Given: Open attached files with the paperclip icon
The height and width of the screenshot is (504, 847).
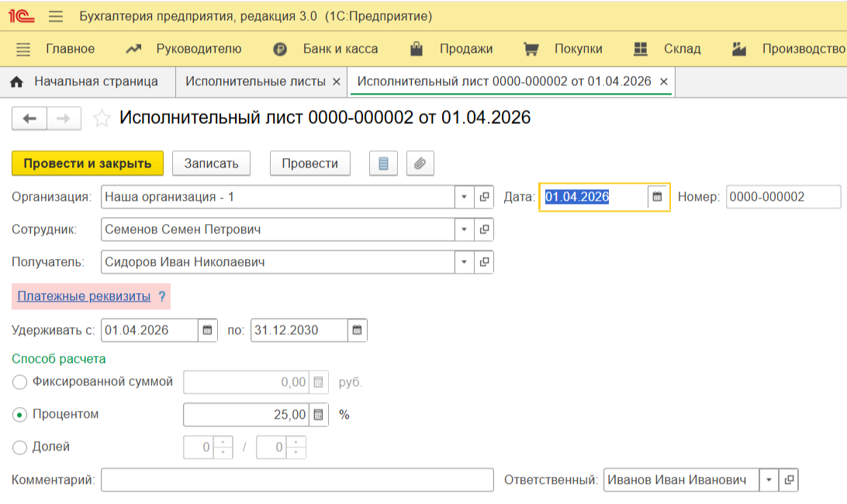Looking at the screenshot, I should 420,163.
